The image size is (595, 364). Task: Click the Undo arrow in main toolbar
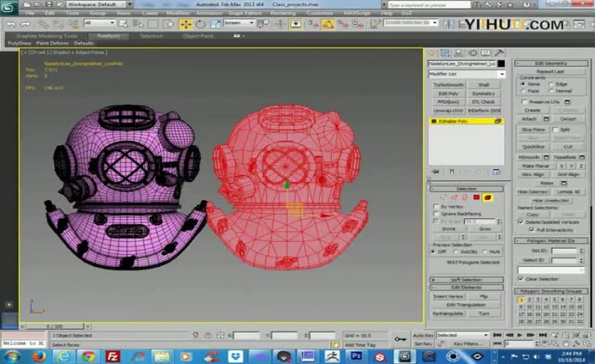click(11, 24)
